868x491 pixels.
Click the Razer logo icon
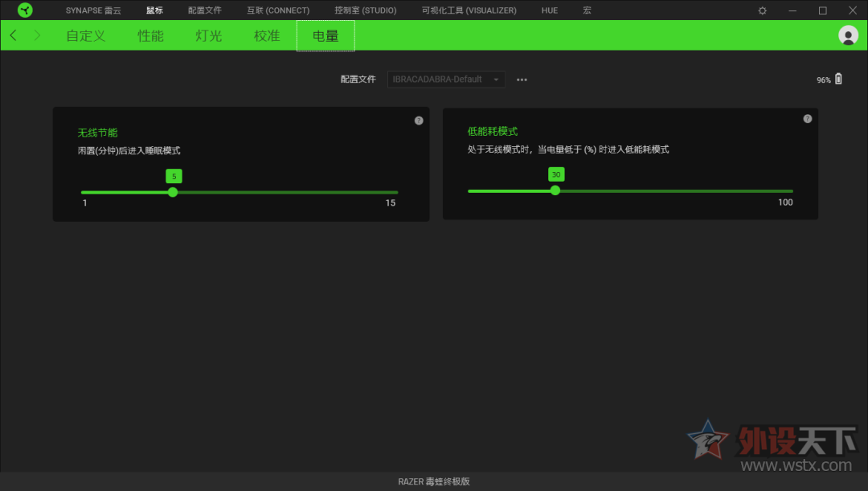tap(25, 10)
